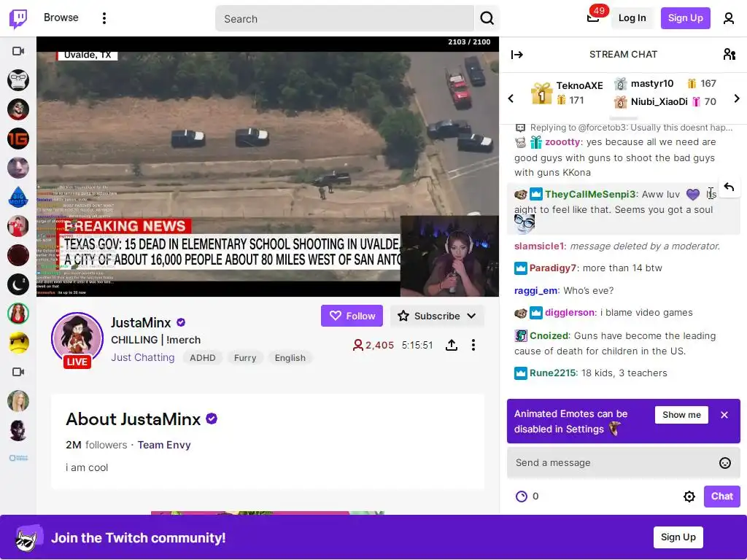Viewport: 747px width, 560px height.
Task: Click username digglerson in chat
Action: 570,312
